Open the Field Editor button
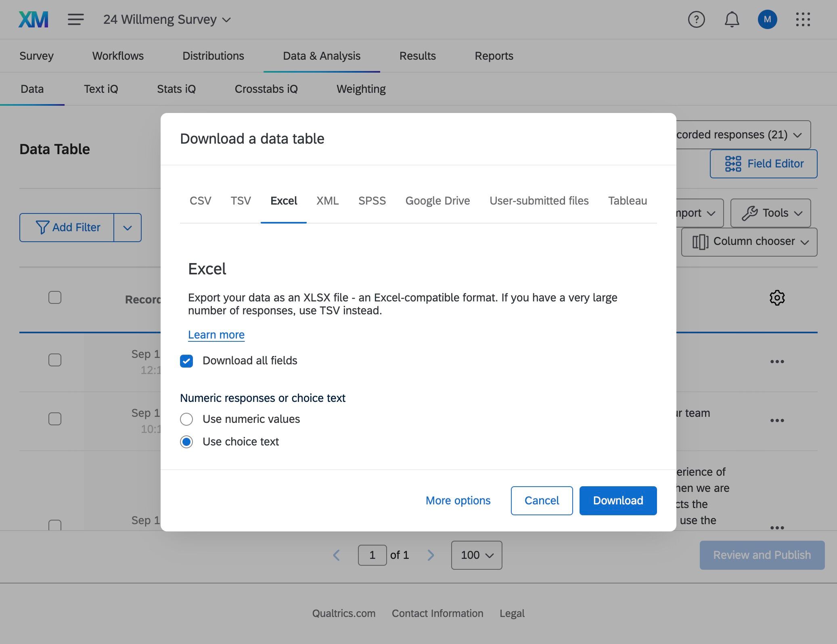Viewport: 837px width, 644px height. 764,164
